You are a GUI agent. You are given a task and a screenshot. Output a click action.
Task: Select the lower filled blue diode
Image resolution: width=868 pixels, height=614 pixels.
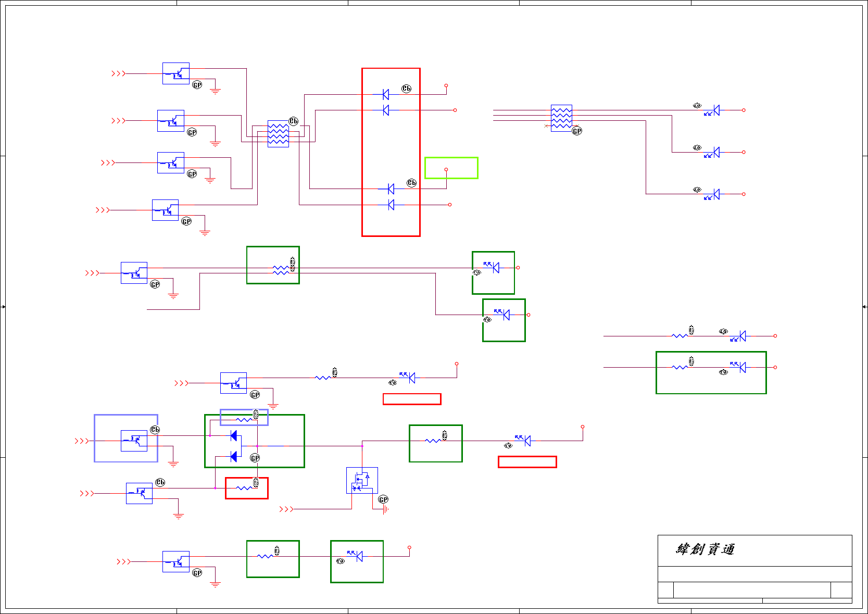[x=234, y=457]
